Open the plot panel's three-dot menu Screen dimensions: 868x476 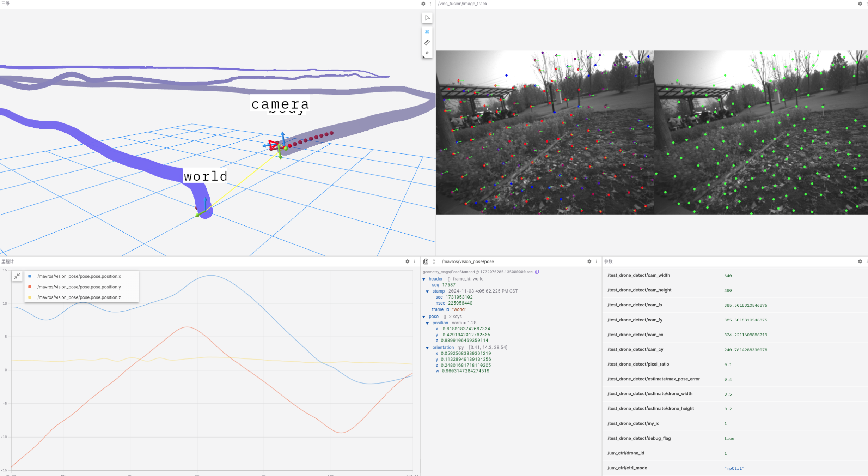point(415,261)
